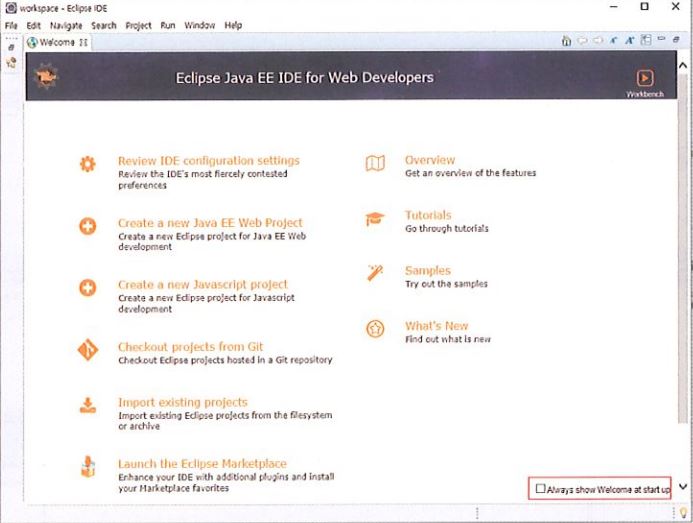Open Create a new Java EE Web Project
The width and height of the screenshot is (693, 523).
click(210, 223)
